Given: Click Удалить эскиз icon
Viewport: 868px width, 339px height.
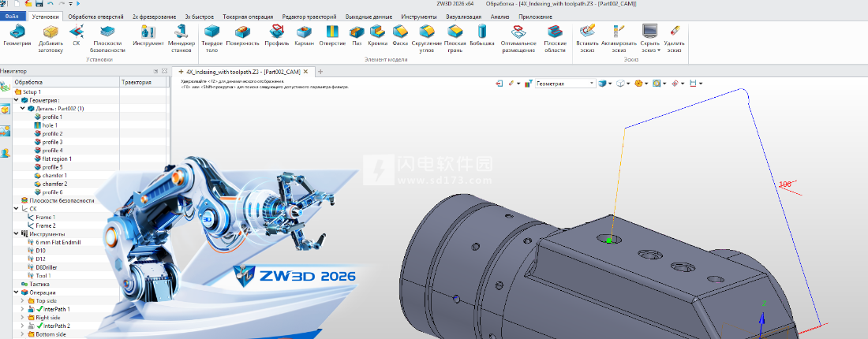Looking at the screenshot, I should (674, 34).
